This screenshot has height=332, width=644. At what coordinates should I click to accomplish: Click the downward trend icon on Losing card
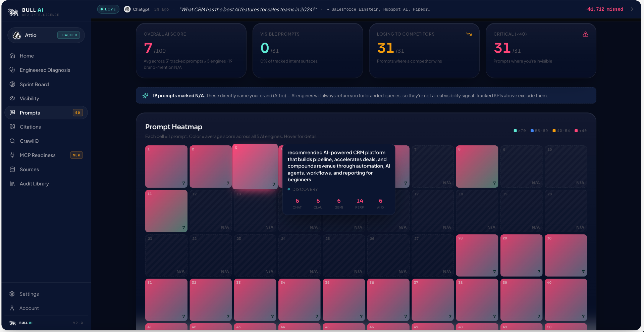pyautogui.click(x=469, y=34)
